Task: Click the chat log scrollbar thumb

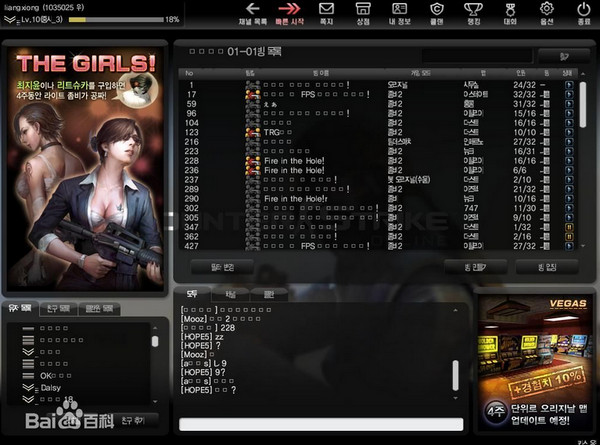Action: (455, 375)
